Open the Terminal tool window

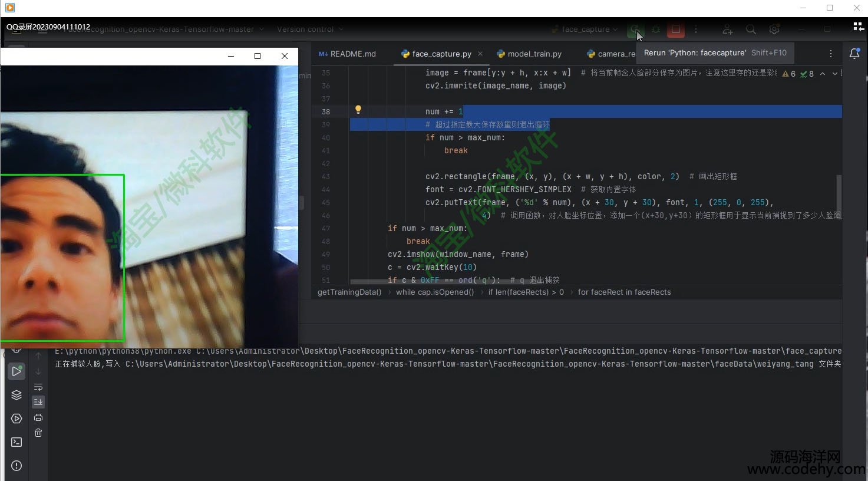16,442
